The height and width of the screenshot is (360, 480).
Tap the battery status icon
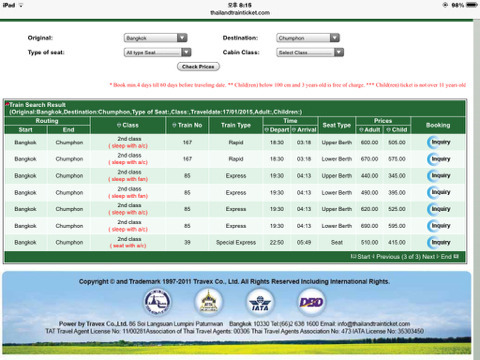[x=472, y=5]
